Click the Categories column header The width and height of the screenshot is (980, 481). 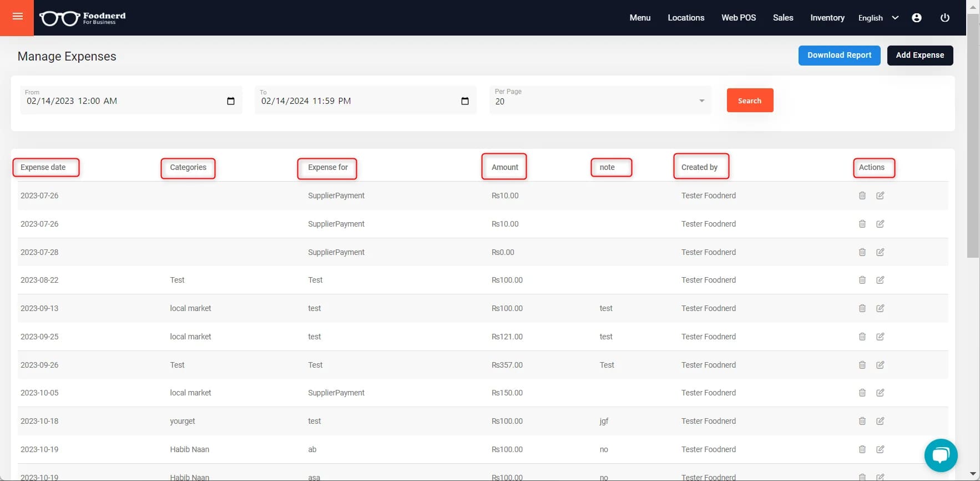click(188, 167)
